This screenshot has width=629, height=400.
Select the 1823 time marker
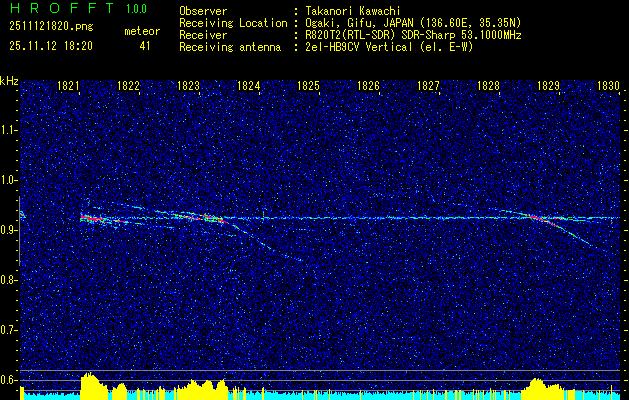[188, 86]
